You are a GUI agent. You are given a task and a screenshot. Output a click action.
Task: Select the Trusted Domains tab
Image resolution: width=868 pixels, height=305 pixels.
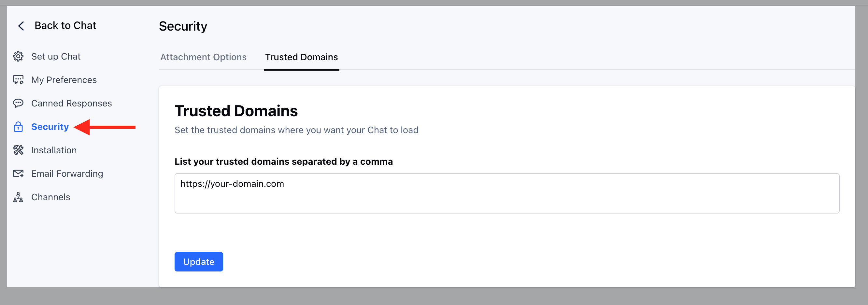(x=301, y=57)
